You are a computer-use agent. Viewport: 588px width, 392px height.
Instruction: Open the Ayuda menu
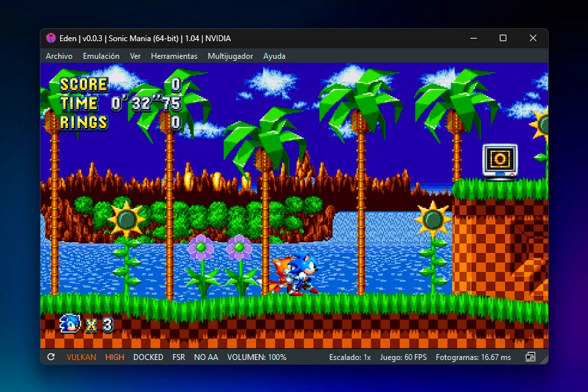274,56
